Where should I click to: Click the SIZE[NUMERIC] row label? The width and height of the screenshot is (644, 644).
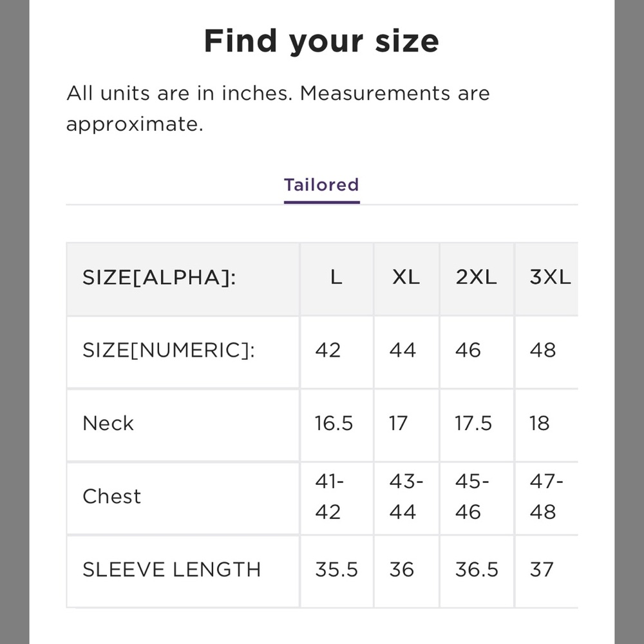[x=169, y=351]
